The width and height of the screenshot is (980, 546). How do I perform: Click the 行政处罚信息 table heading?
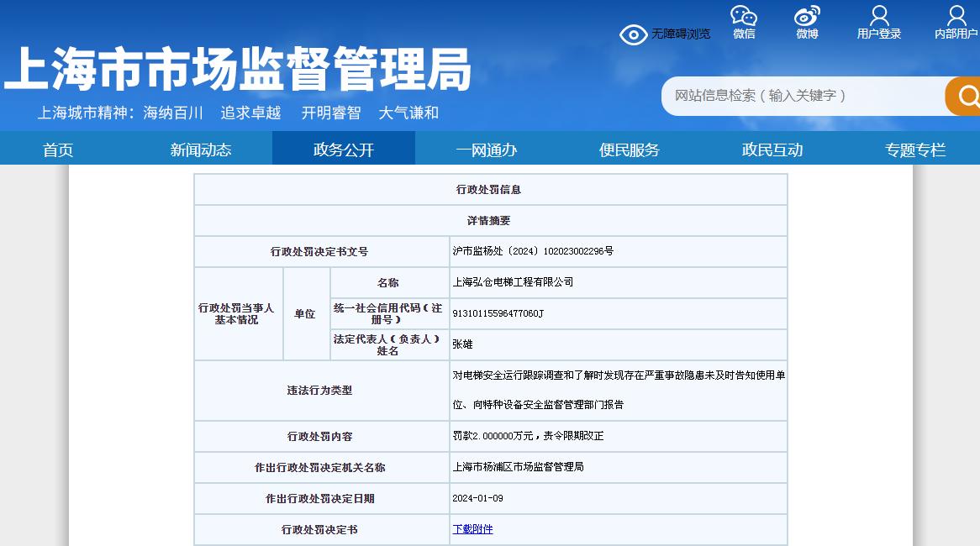(489, 189)
